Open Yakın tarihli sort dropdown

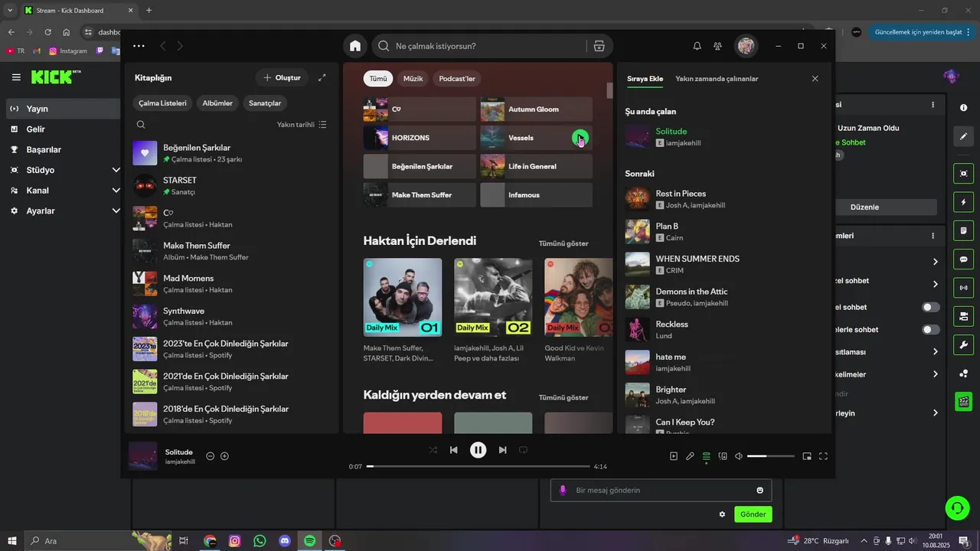pos(302,124)
